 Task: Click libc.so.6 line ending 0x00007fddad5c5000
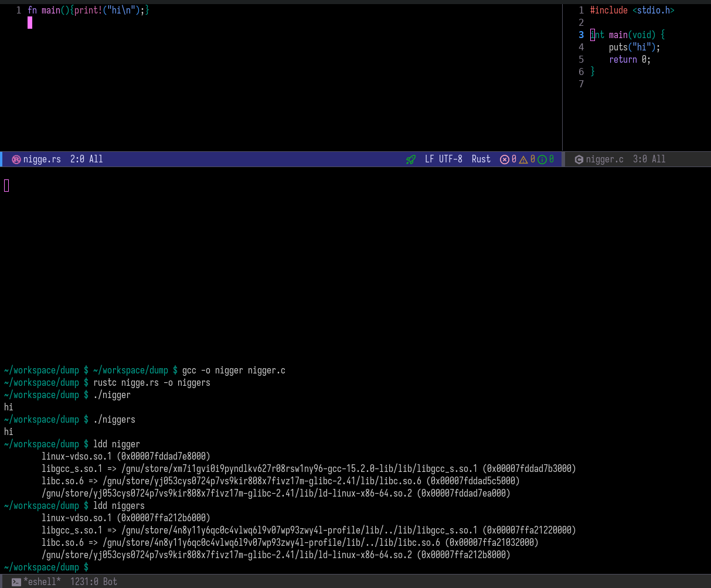point(281,481)
